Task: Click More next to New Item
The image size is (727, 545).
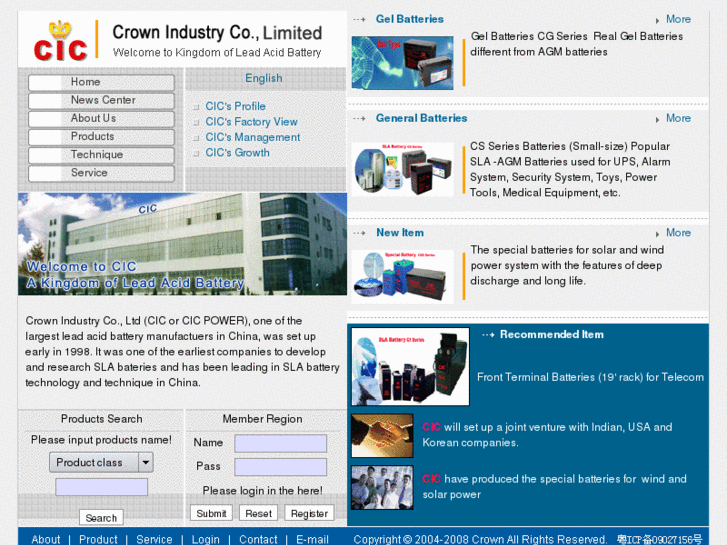Action: pyautogui.click(x=678, y=233)
